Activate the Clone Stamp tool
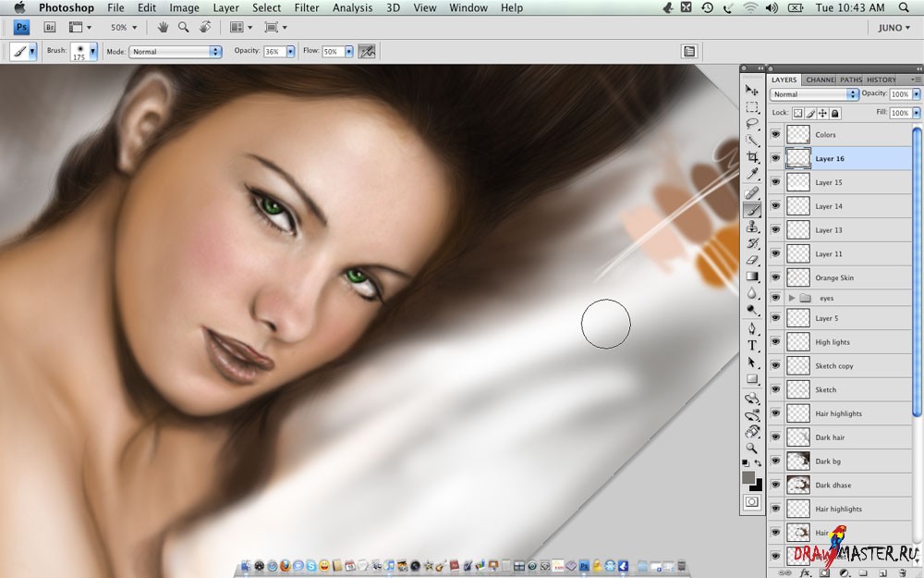The height and width of the screenshot is (578, 924). [752, 227]
